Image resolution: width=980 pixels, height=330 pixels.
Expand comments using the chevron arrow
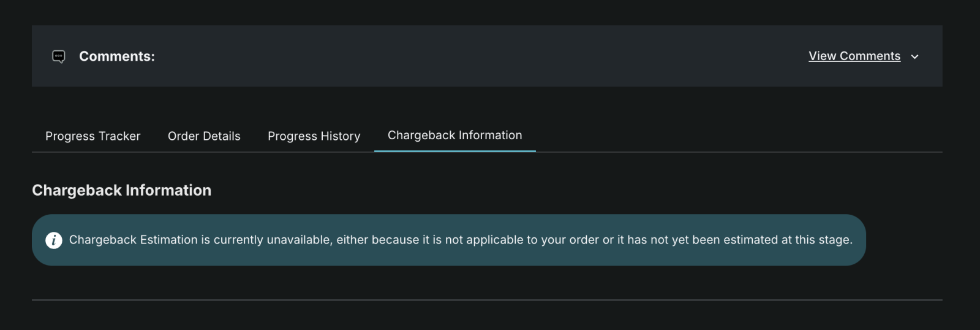coord(914,56)
